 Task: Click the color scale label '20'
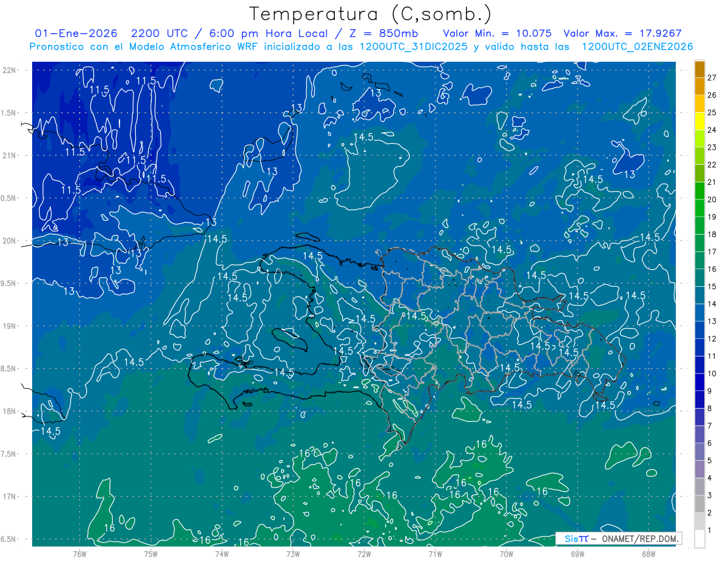712,199
